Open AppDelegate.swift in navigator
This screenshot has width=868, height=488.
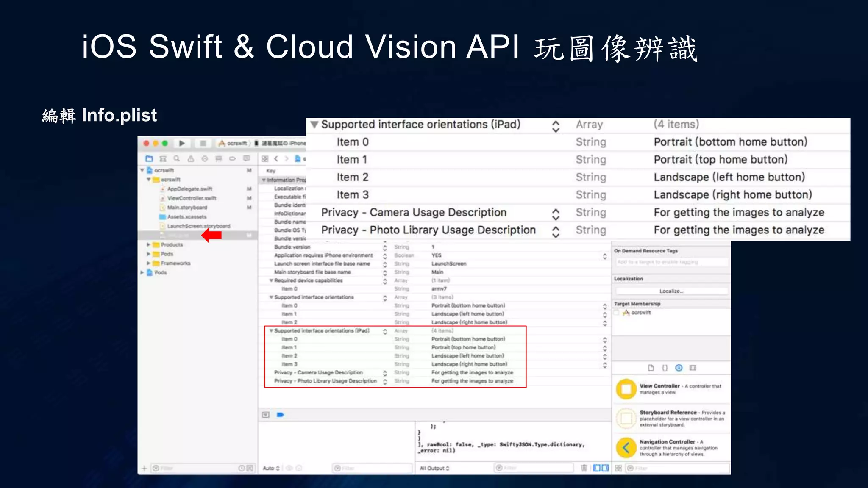189,189
